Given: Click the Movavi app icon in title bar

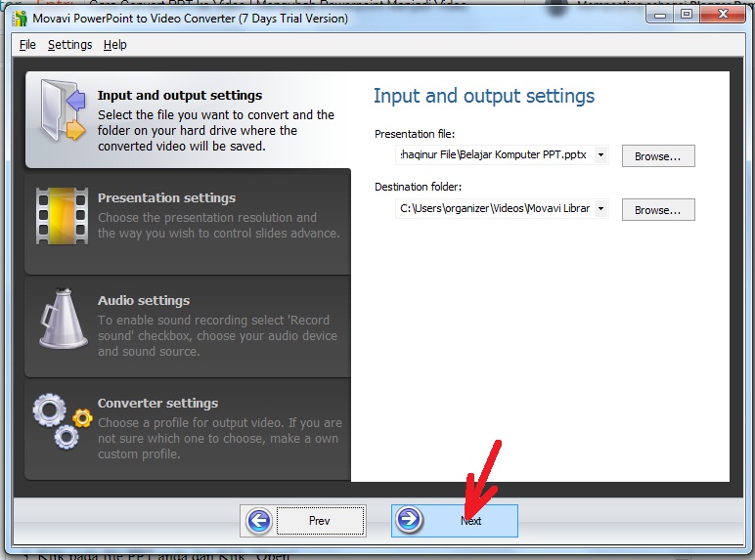Looking at the screenshot, I should [x=20, y=19].
